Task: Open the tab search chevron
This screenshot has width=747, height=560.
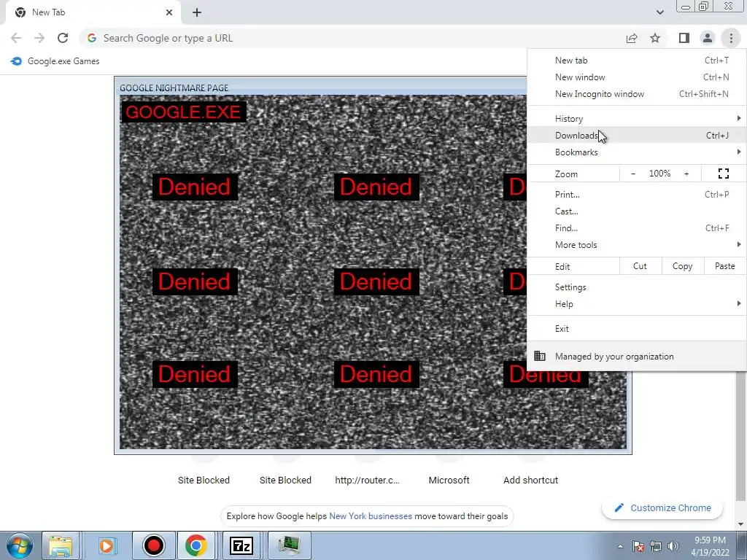Action: tap(659, 12)
